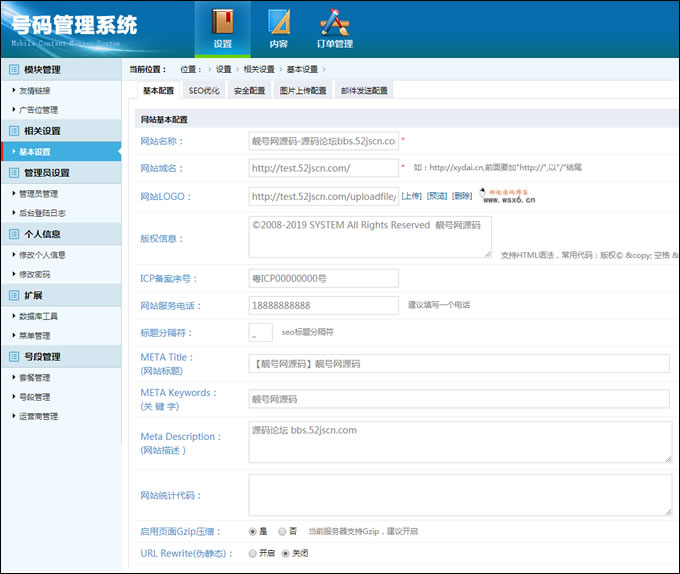Image resolution: width=680 pixels, height=574 pixels.
Task: Click the 上传 link for website LOGO
Action: (411, 197)
